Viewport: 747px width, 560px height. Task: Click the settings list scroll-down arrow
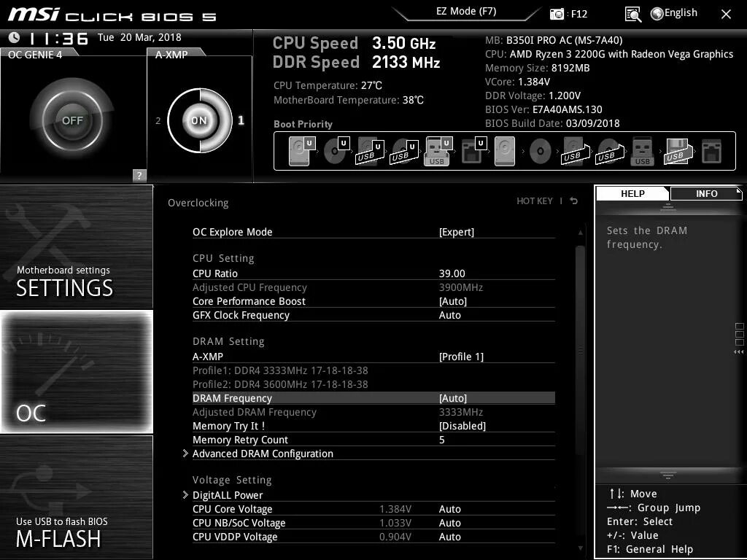(580, 548)
